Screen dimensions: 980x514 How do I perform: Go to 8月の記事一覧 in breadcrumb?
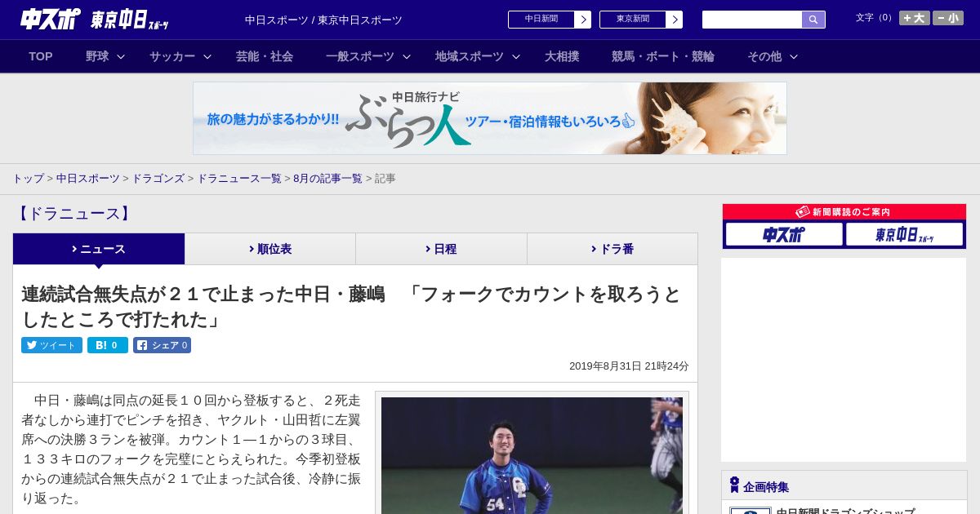click(x=327, y=178)
